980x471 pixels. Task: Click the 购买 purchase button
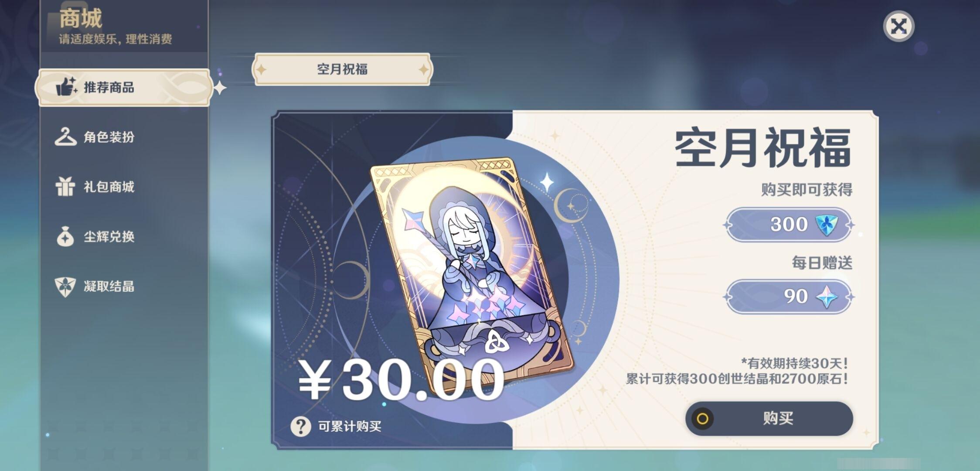[x=769, y=418]
